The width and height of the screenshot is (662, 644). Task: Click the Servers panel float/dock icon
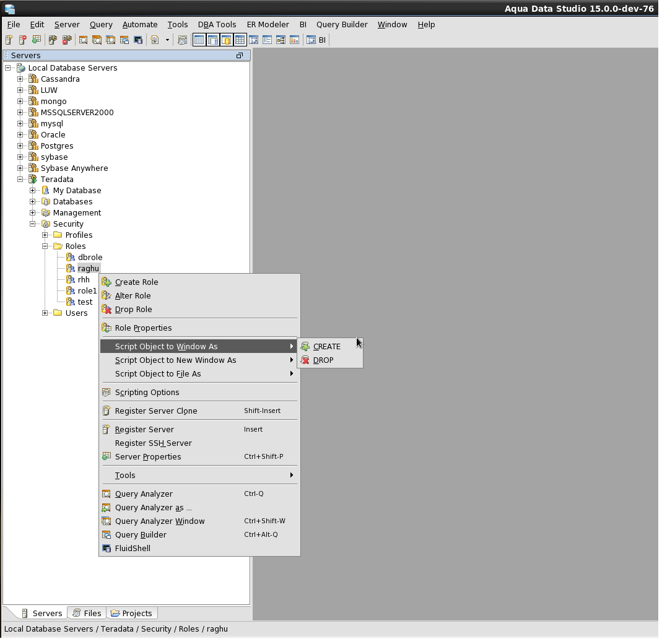[240, 55]
